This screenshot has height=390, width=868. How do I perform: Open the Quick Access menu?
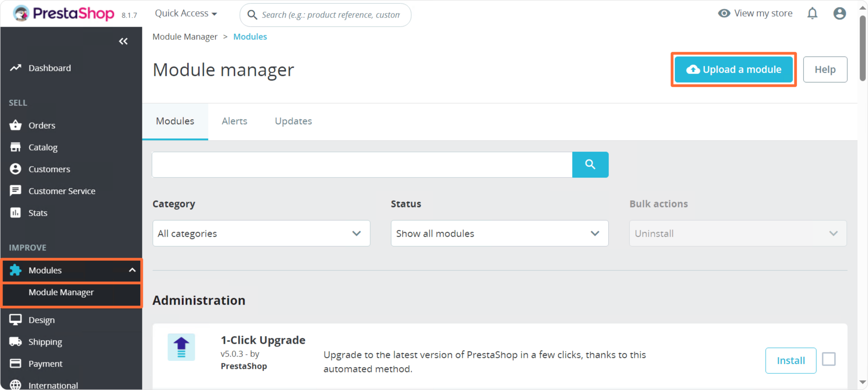tap(186, 13)
